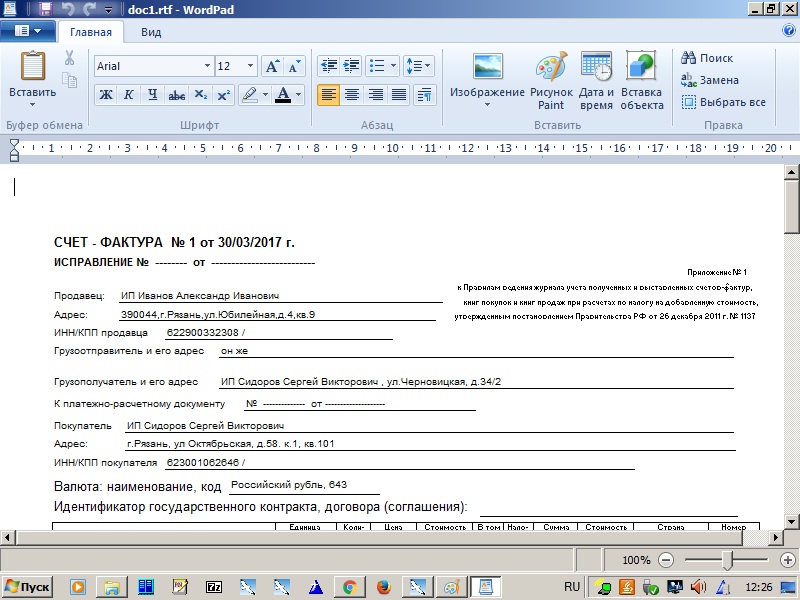
Task: Open the WordPad Help icon
Action: point(788,31)
